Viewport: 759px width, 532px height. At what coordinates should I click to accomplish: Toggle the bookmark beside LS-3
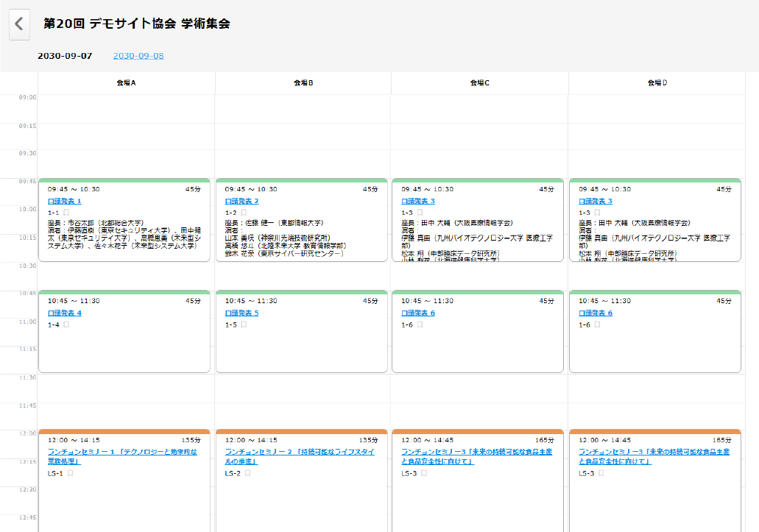(x=424, y=472)
